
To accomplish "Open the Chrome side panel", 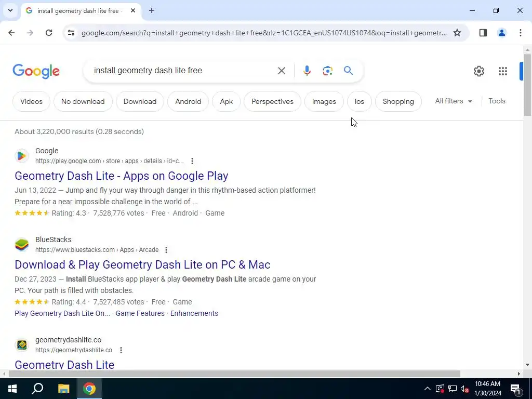I will pyautogui.click(x=483, y=33).
